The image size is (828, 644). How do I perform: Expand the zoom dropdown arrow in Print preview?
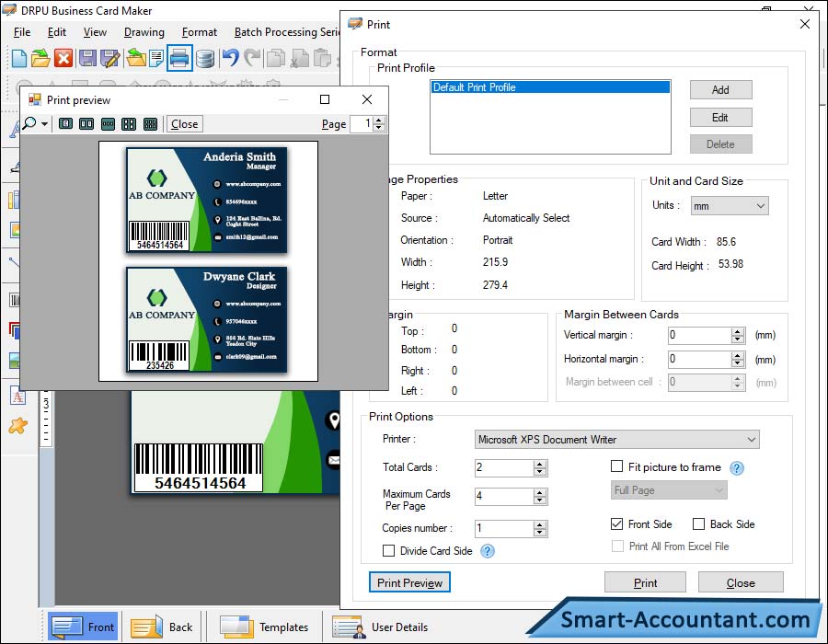point(44,124)
